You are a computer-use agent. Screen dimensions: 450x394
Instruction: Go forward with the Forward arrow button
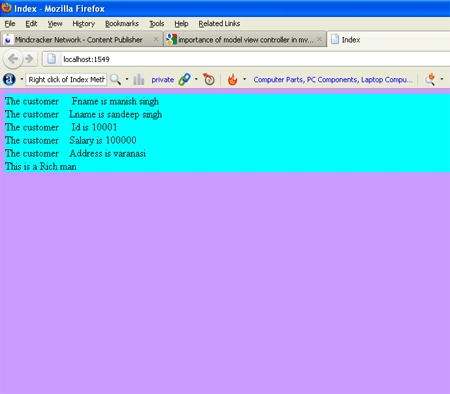coord(29,59)
